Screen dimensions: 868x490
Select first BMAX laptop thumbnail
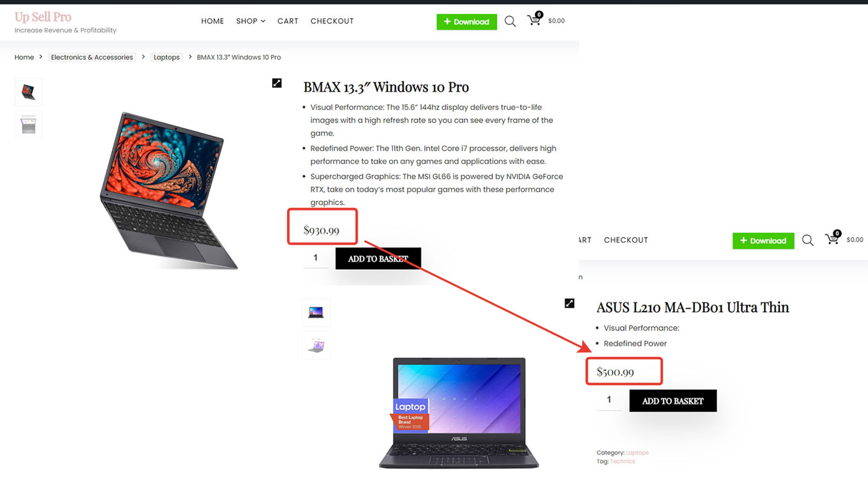29,92
